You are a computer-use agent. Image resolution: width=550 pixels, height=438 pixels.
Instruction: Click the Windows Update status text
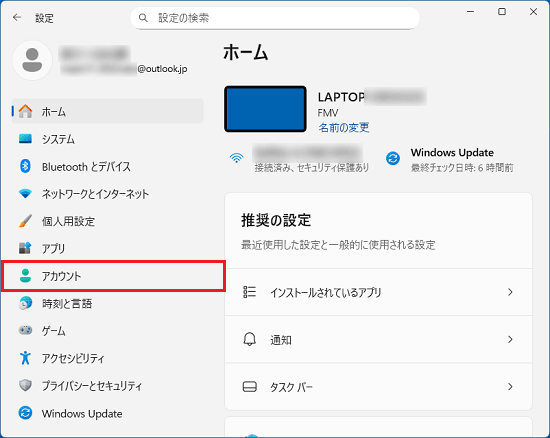(x=452, y=153)
